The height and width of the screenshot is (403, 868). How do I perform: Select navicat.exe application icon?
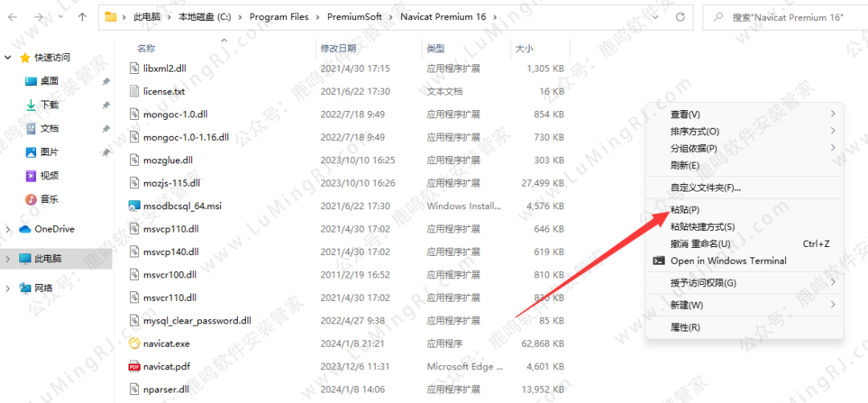coord(134,343)
